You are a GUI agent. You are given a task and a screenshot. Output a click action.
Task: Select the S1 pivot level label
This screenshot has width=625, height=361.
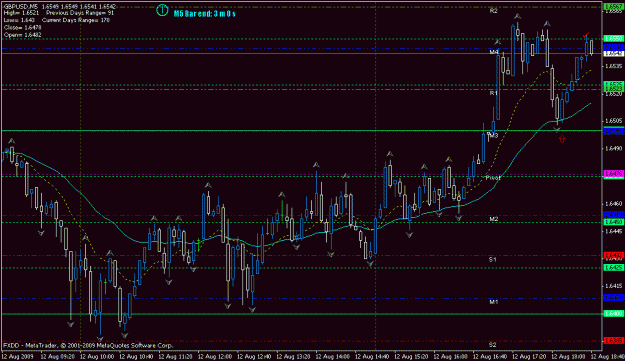(x=493, y=259)
